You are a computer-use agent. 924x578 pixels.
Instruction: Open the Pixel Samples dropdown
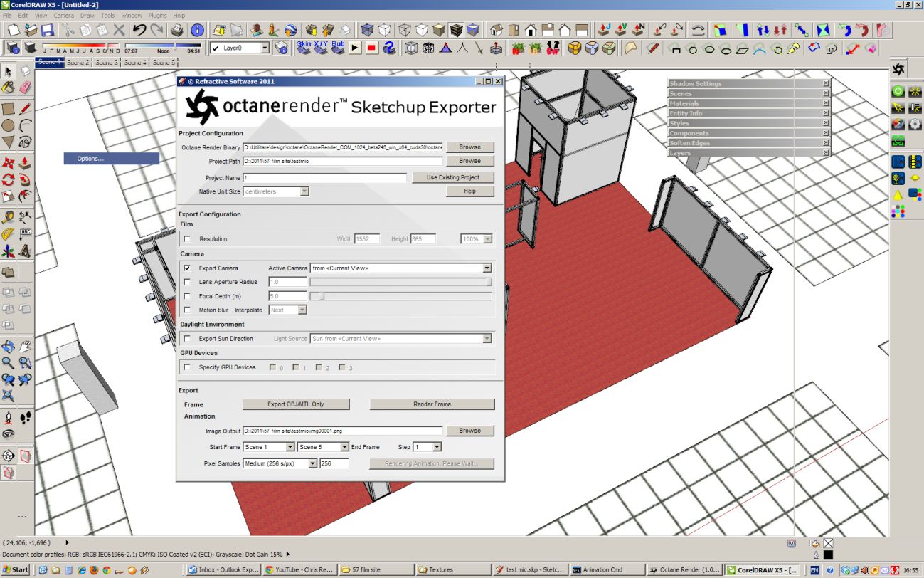312,463
